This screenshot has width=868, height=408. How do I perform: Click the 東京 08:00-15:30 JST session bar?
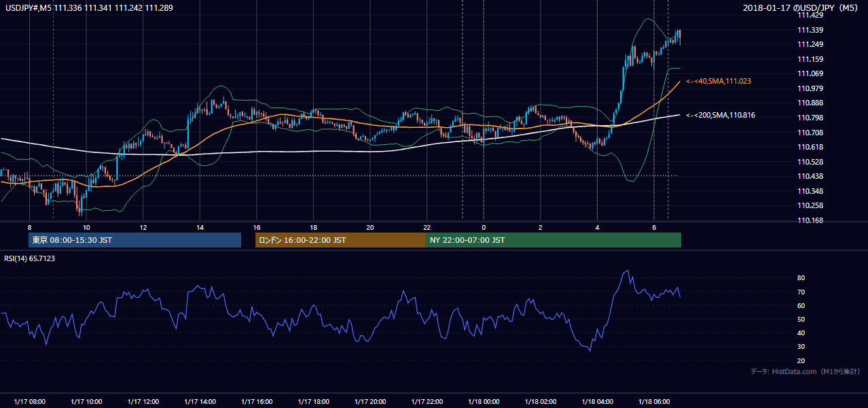click(x=134, y=240)
